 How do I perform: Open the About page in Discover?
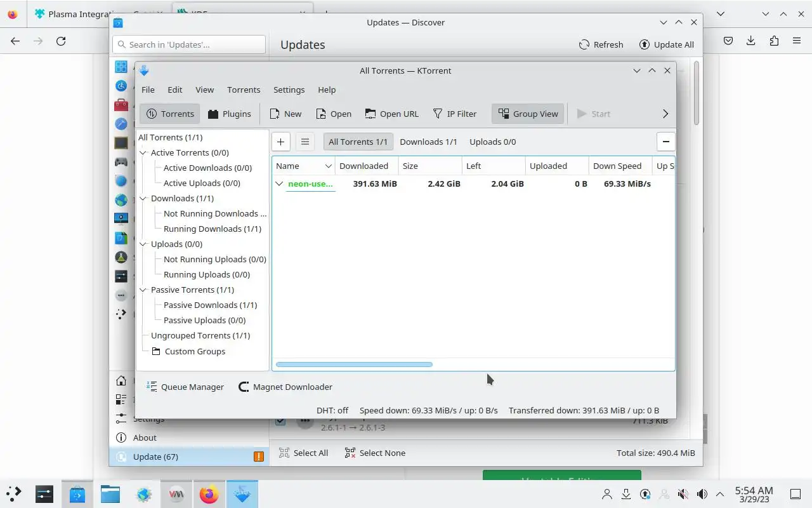189,438
